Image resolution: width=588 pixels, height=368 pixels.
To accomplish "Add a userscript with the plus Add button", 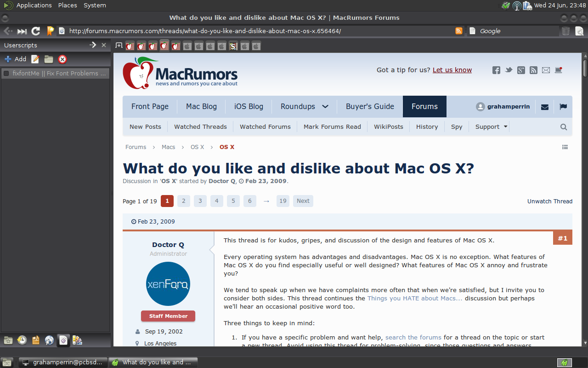I will [x=16, y=59].
